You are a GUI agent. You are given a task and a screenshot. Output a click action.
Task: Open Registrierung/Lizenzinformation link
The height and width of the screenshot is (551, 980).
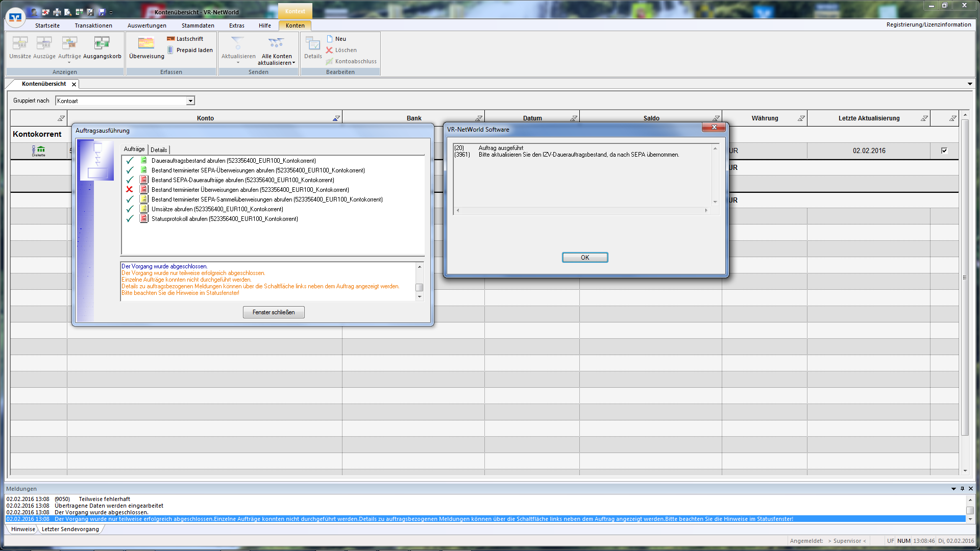click(928, 24)
